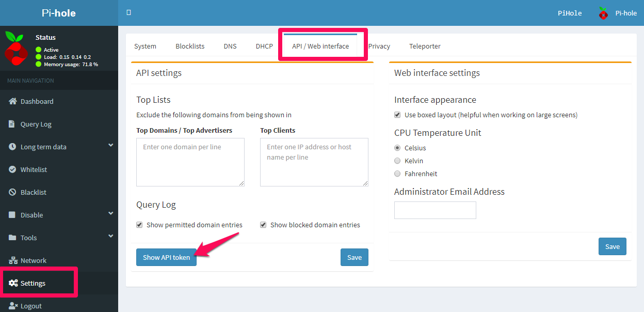Open the DHCP tab
Screen dimensions: 644x312
[264, 46]
